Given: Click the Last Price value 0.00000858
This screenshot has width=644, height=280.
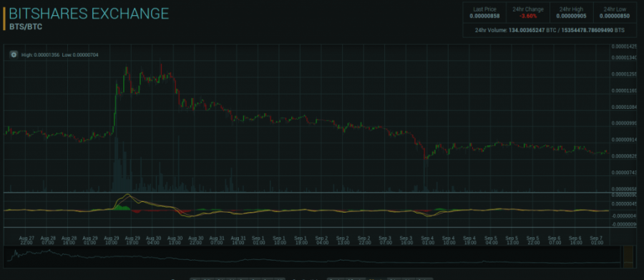Looking at the screenshot, I should (x=484, y=16).
